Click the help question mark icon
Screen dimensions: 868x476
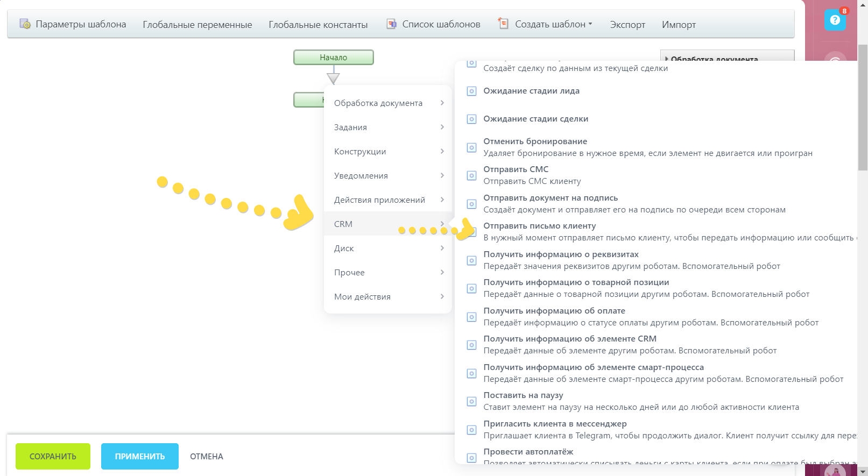point(835,20)
